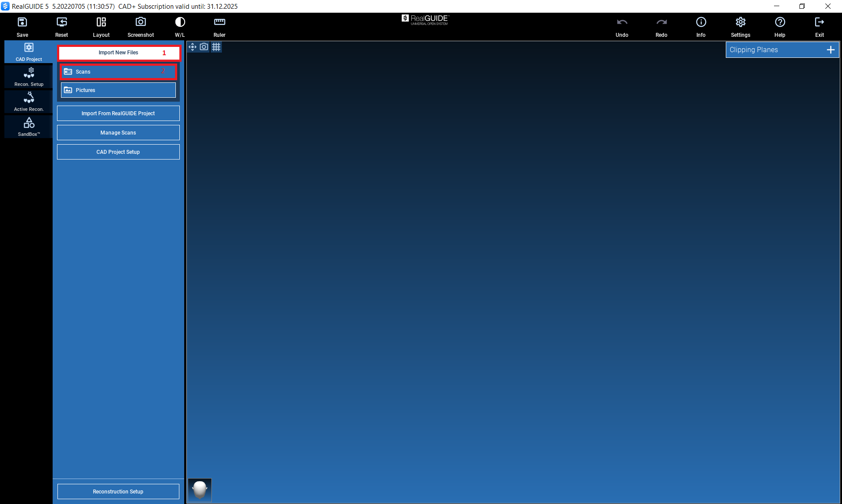Open the Layout options icon
Image resolution: width=842 pixels, height=504 pixels.
[101, 22]
